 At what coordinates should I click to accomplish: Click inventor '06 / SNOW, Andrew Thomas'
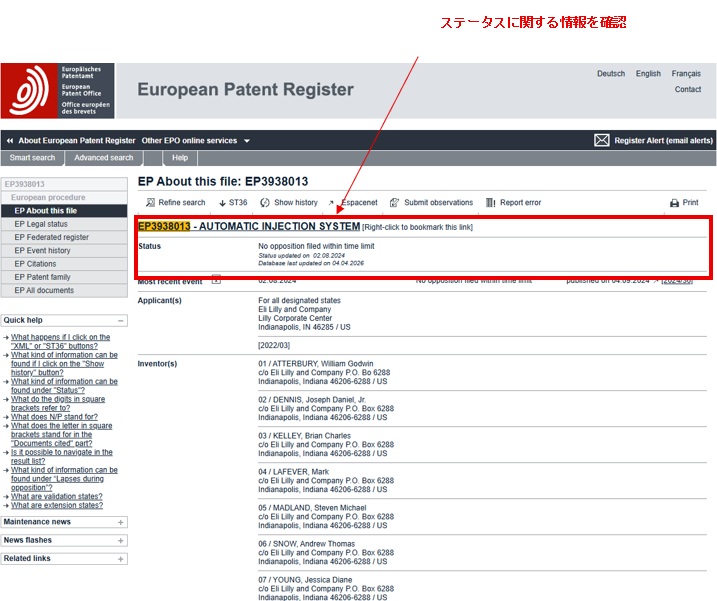pos(306,544)
